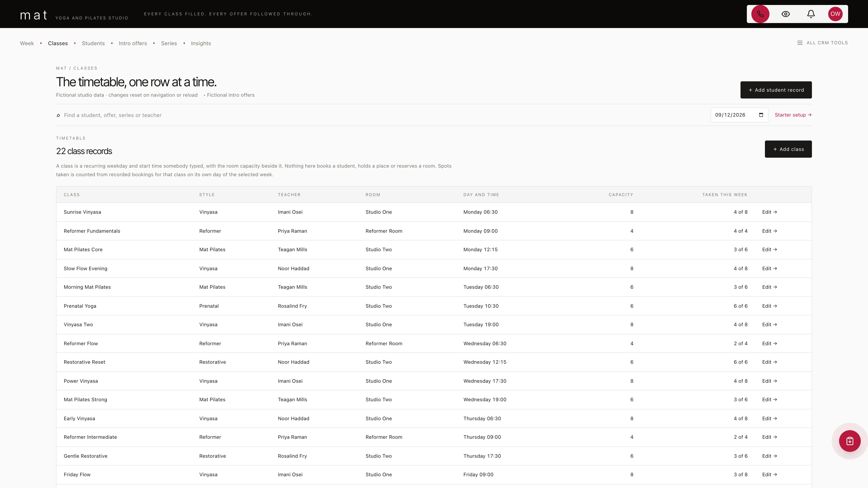Image resolution: width=868 pixels, height=488 pixels.
Task: Select the Vinyasa Two class name
Action: click(78, 324)
